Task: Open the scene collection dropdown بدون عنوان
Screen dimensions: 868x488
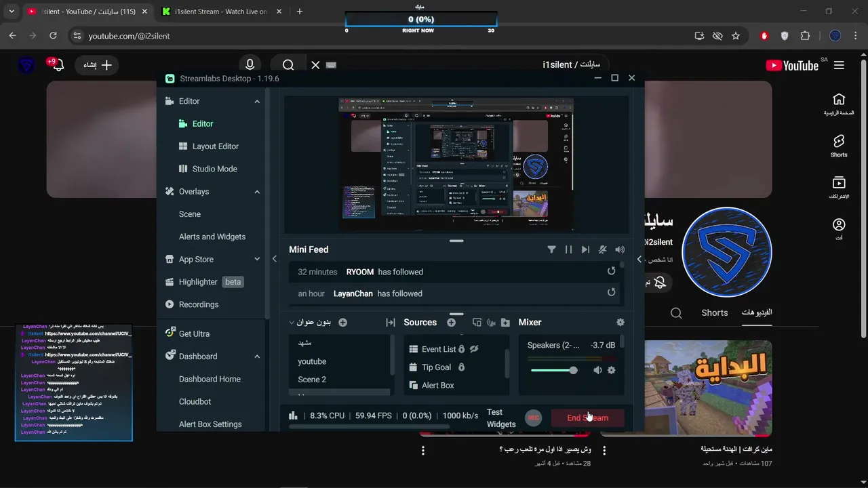Action: (x=310, y=323)
